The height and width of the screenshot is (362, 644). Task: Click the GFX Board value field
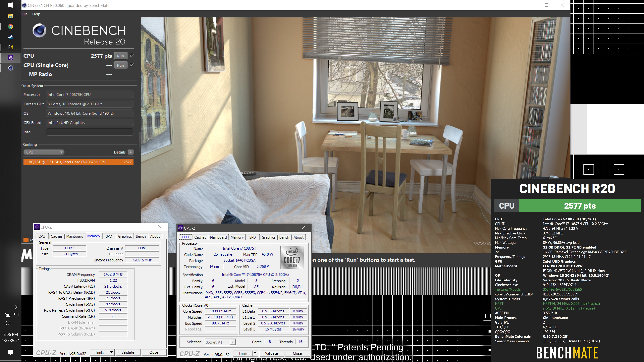90,123
